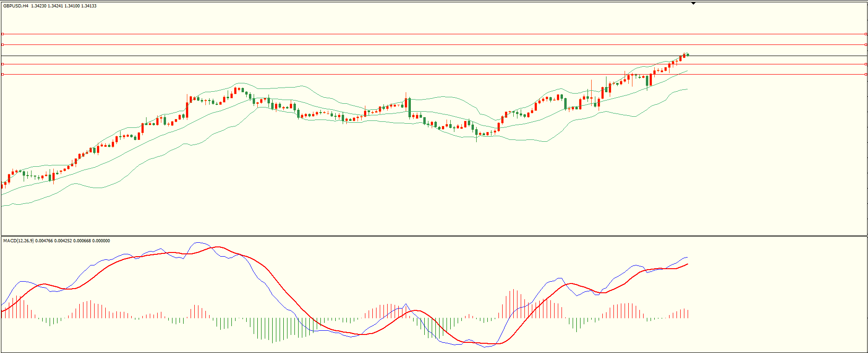Screen dimensions: 868x353
Task: Click the MACD value 0.000668
Action: coord(82,241)
